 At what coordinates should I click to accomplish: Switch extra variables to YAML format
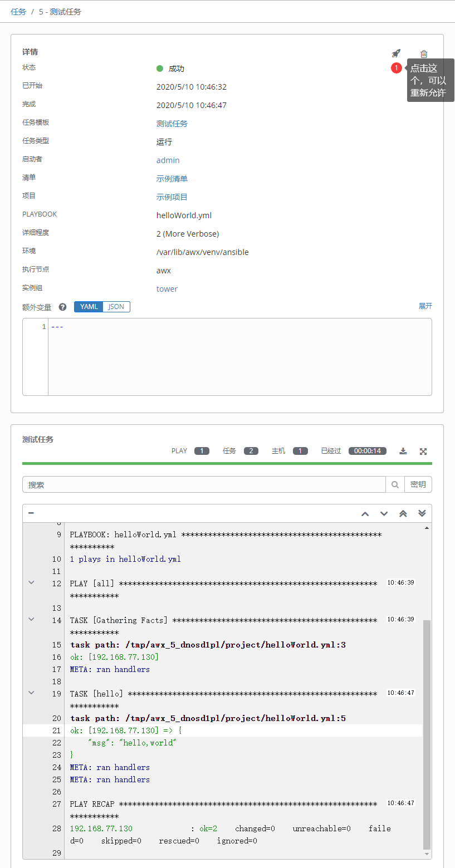89,307
